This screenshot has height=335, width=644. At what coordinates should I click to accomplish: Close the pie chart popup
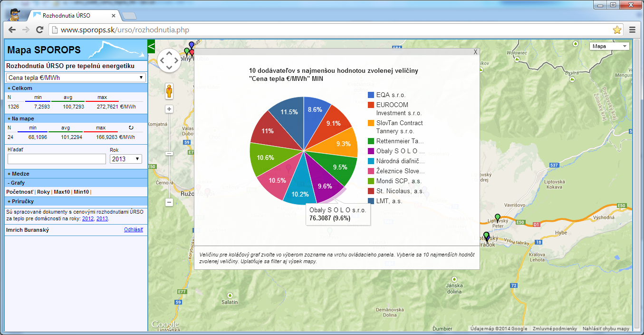tap(475, 52)
